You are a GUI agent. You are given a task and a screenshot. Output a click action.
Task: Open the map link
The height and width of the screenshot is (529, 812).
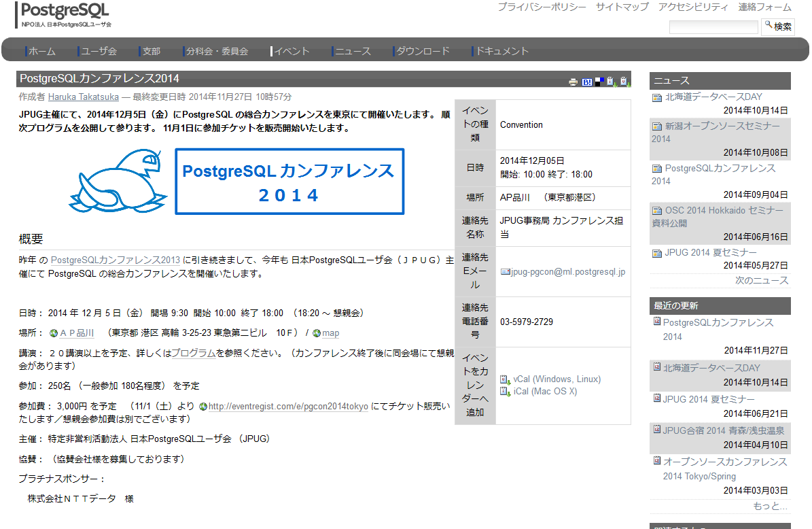[x=330, y=333]
